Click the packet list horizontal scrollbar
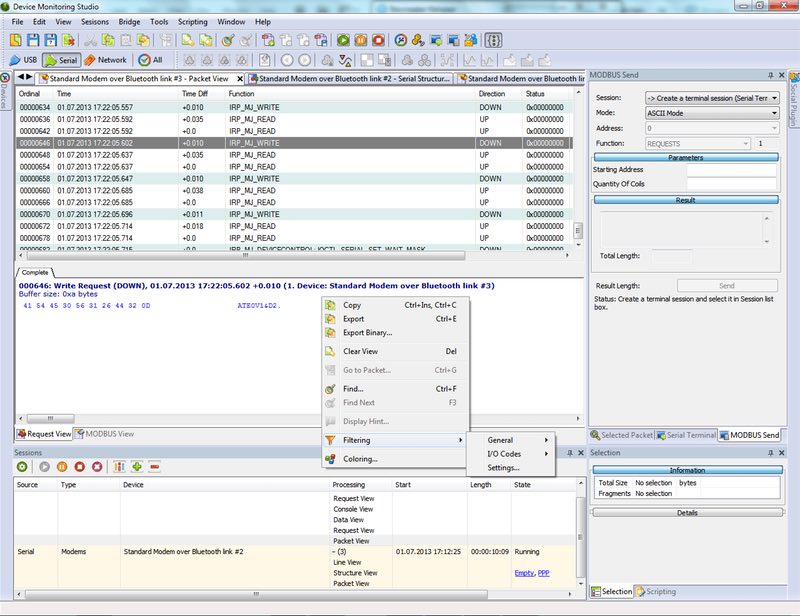 pos(245,255)
